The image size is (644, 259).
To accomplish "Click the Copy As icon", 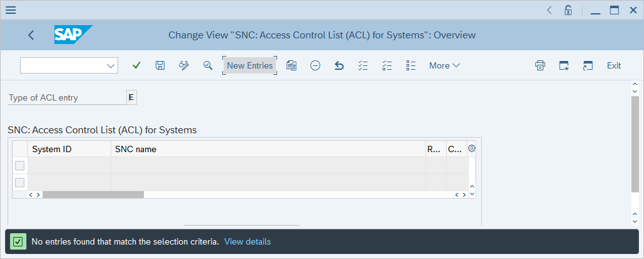I will coord(292,65).
